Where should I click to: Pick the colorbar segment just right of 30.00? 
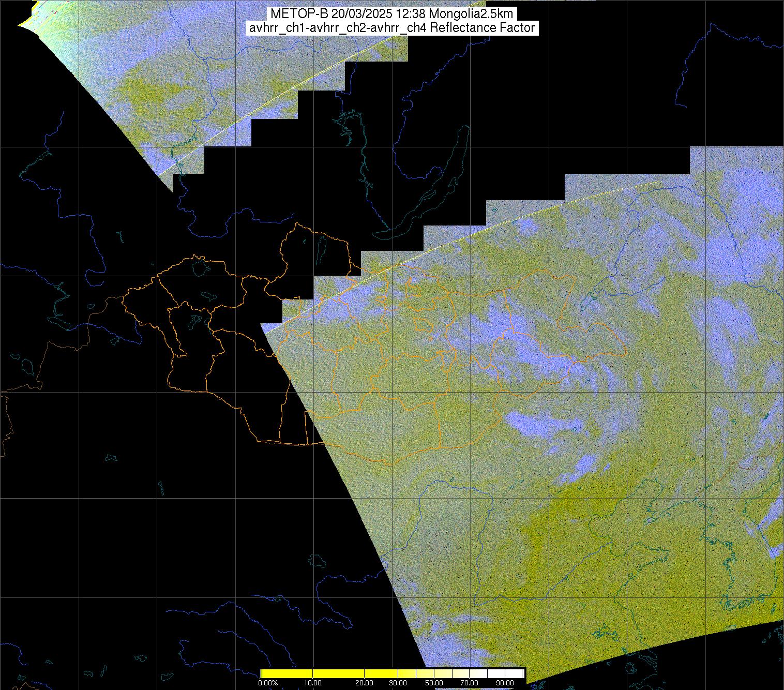[408, 673]
